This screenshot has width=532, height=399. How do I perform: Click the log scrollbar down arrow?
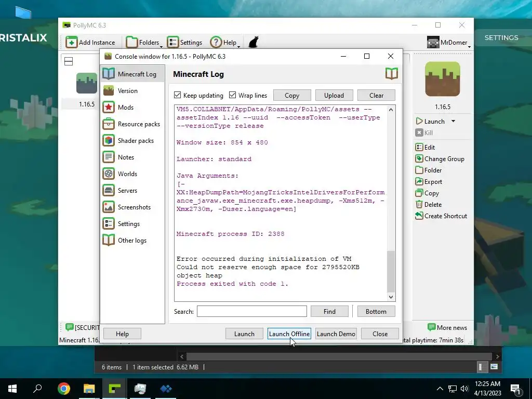pyautogui.click(x=391, y=297)
